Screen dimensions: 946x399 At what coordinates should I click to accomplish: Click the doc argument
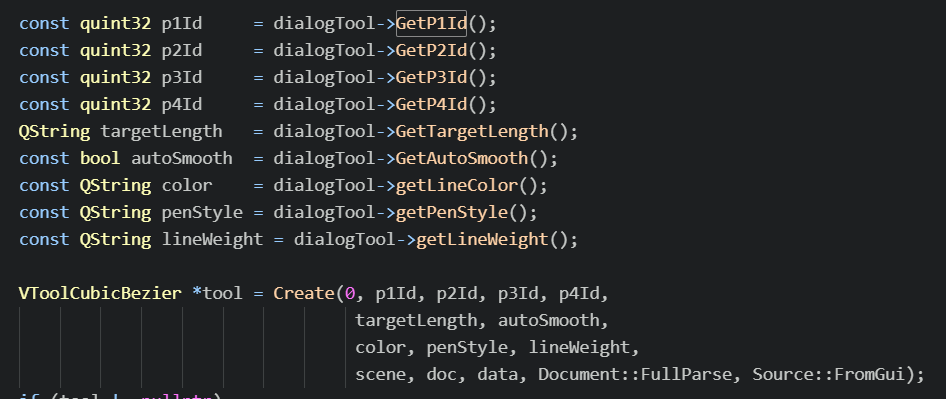click(442, 375)
